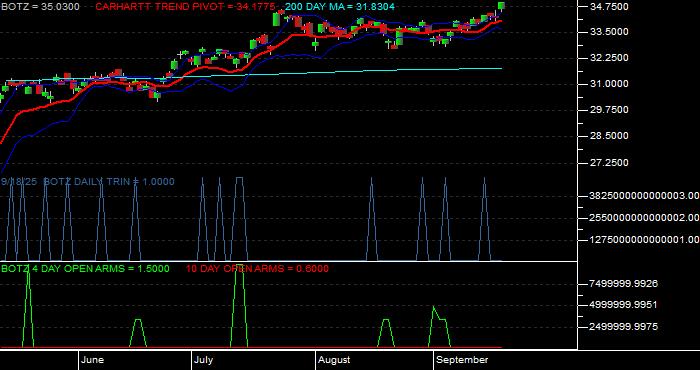Select the 28.5000 price axis value
This screenshot has height=370, width=700.
tap(609, 136)
